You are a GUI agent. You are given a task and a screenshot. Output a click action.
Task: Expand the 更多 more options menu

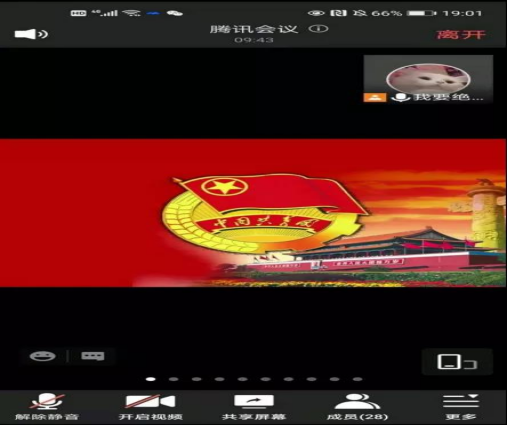(461, 406)
